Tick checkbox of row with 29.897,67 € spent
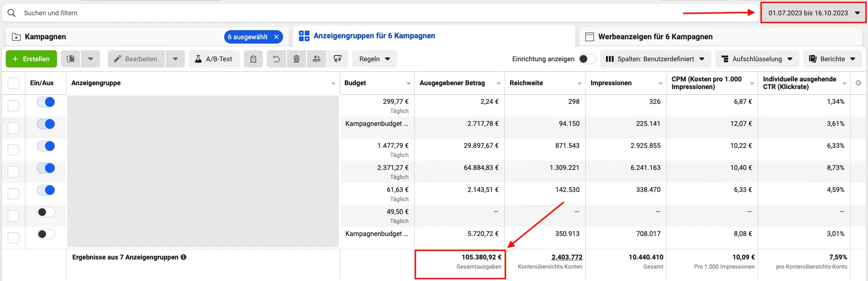Viewport: 868px width, 281px height. tap(13, 150)
